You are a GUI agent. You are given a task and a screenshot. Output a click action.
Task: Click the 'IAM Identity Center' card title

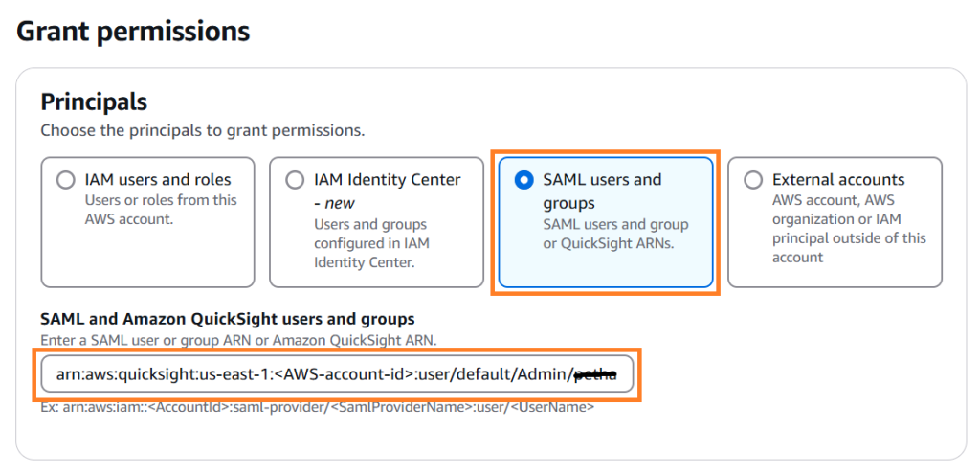[388, 179]
